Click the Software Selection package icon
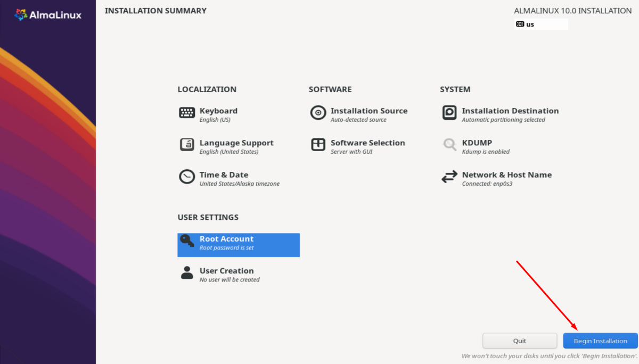The height and width of the screenshot is (364, 639). pos(318,145)
